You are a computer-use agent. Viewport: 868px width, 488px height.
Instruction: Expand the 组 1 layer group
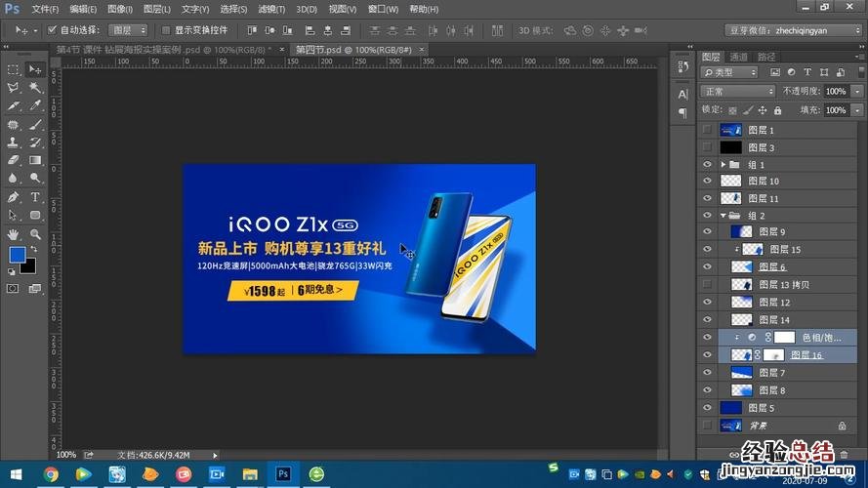723,165
